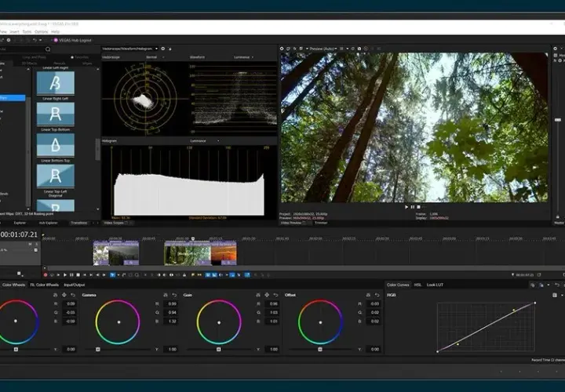Switch to the Look LUT tab
This screenshot has height=392, width=565.
click(x=435, y=285)
